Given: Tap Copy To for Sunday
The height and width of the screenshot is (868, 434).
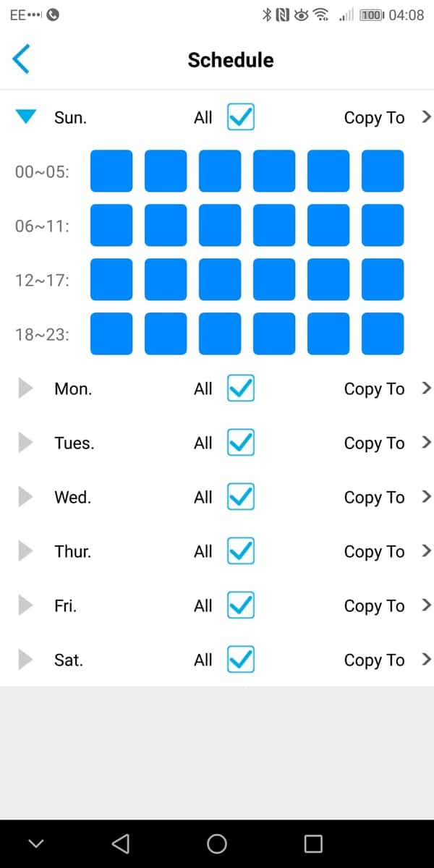Looking at the screenshot, I should (375, 117).
